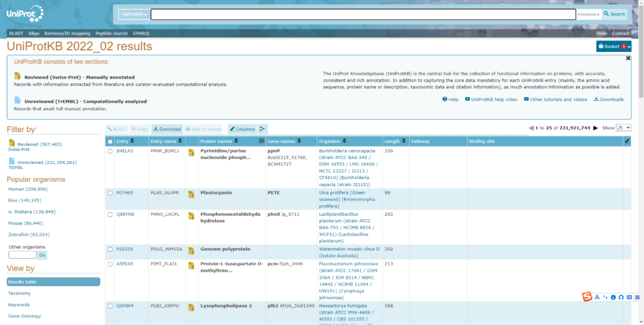Open Peptide search in the navigation bar
The width and height of the screenshot is (644, 325).
[x=112, y=33]
